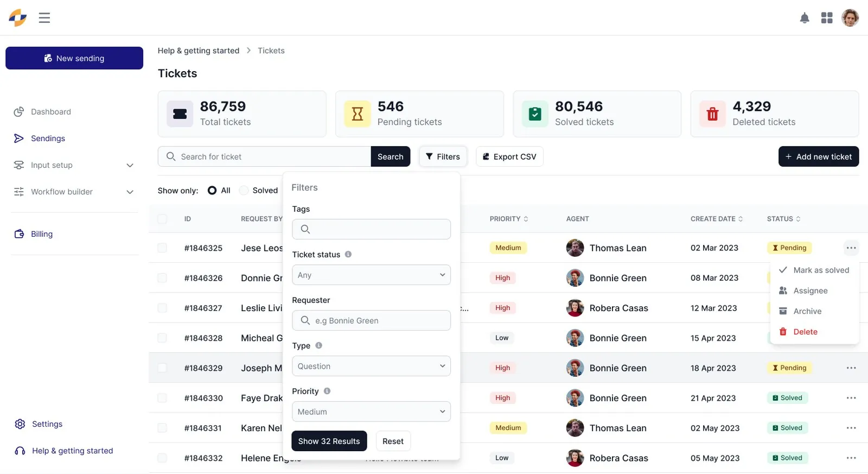The image size is (868, 474).
Task: Open three-dot menu for ticket #1846331
Action: 851,428
